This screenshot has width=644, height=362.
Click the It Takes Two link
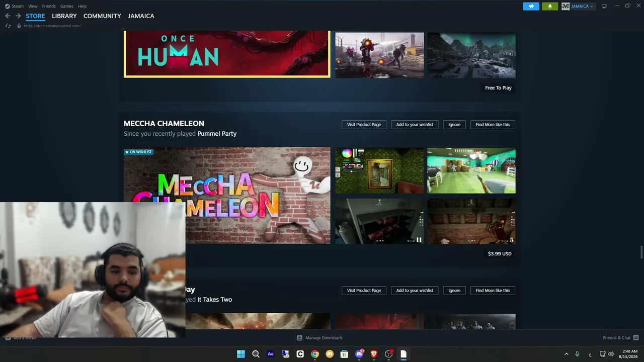[x=215, y=300]
